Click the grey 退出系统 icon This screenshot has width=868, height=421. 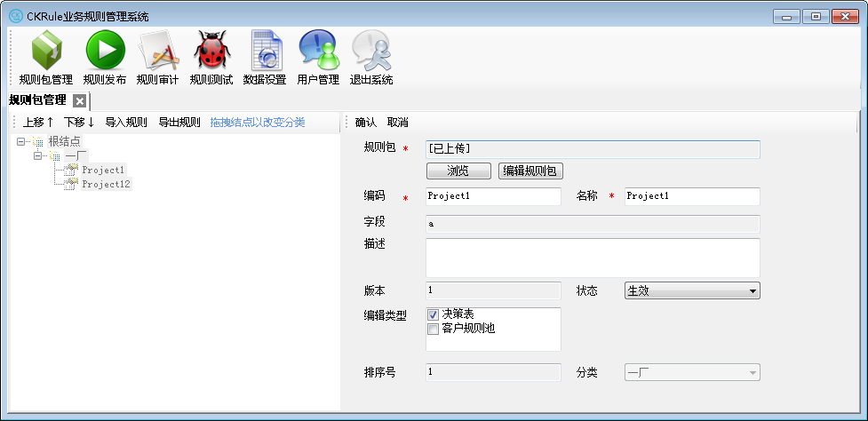tap(371, 51)
